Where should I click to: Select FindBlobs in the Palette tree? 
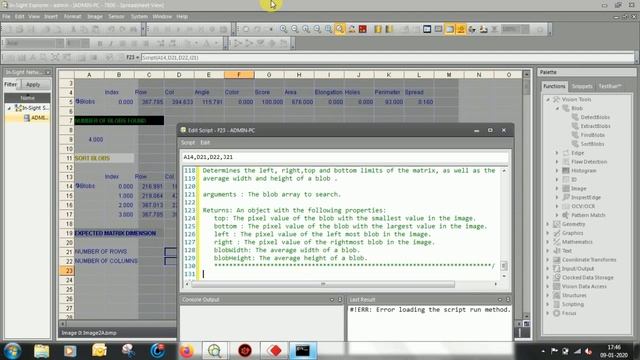[x=593, y=135]
